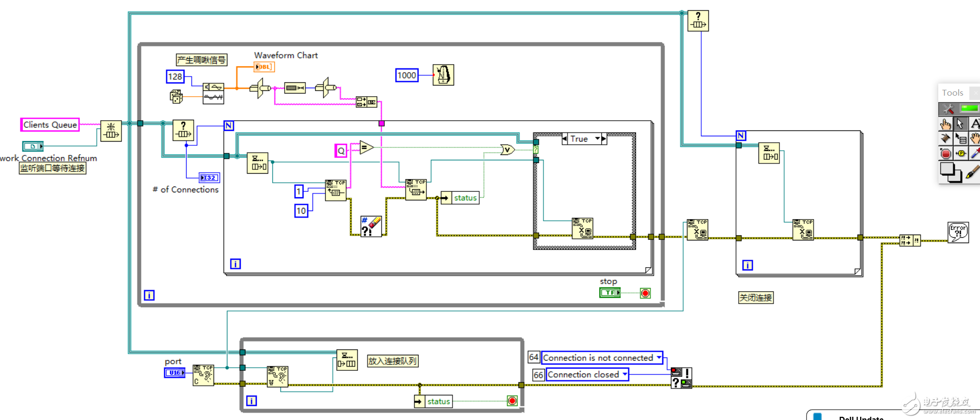
Task: Click the Get Queue Status node at top right
Action: tap(698, 21)
